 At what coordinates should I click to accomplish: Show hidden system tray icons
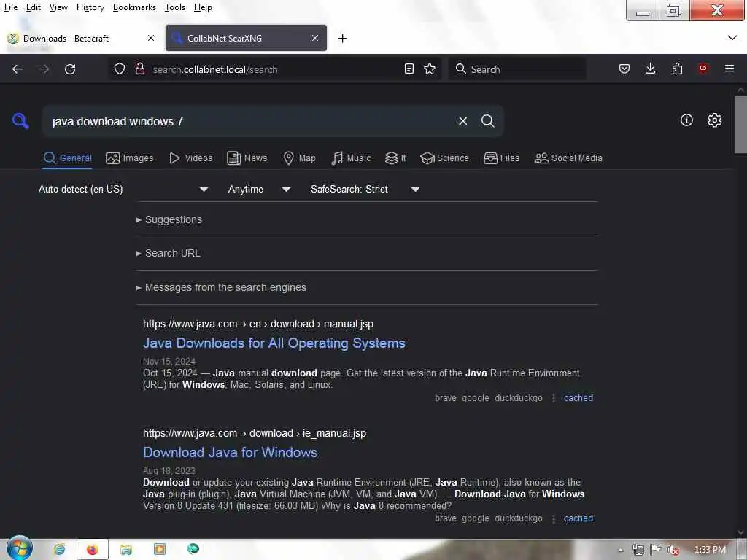pos(620,550)
